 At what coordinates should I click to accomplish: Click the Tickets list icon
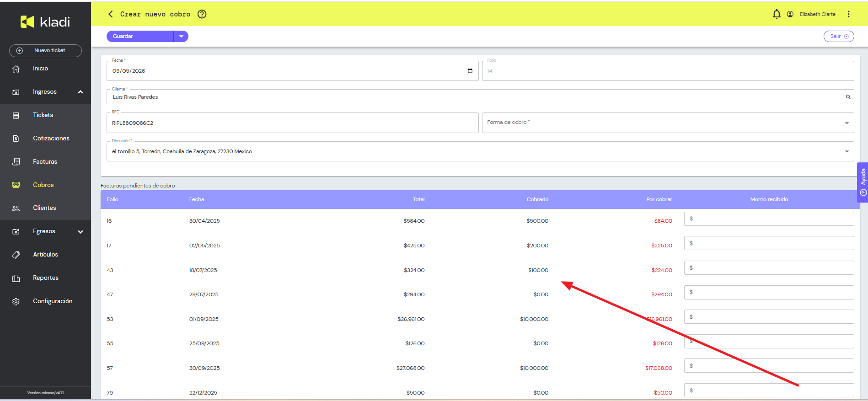point(16,115)
